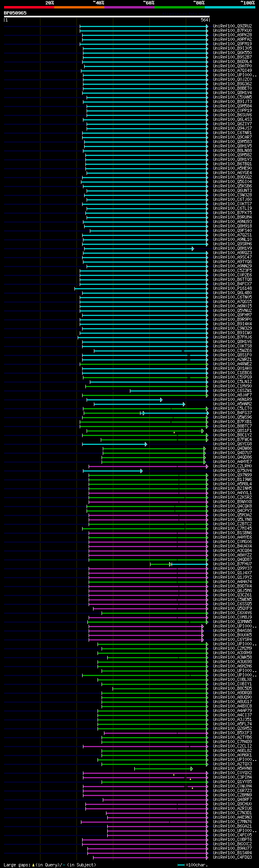The image size is (259, 868).
Task: Select the UniRef100_C6X4V6 label
Action: [232, 613]
